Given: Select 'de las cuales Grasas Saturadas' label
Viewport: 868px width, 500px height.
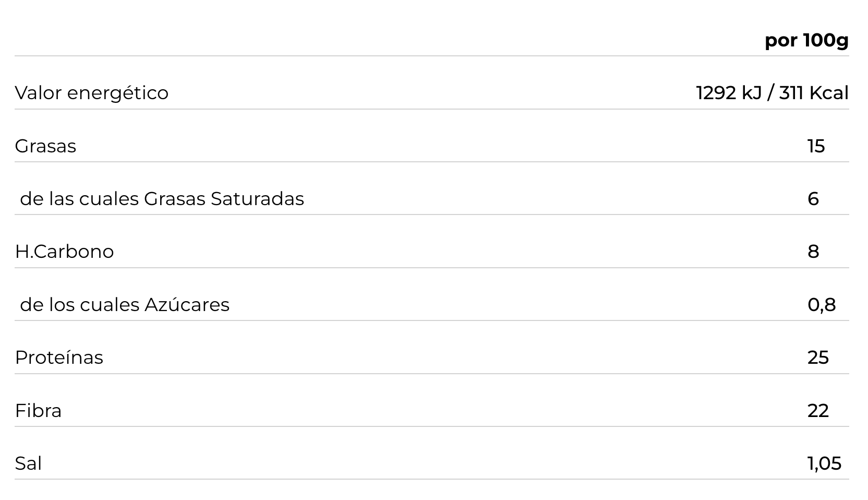Looking at the screenshot, I should pyautogui.click(x=162, y=199).
